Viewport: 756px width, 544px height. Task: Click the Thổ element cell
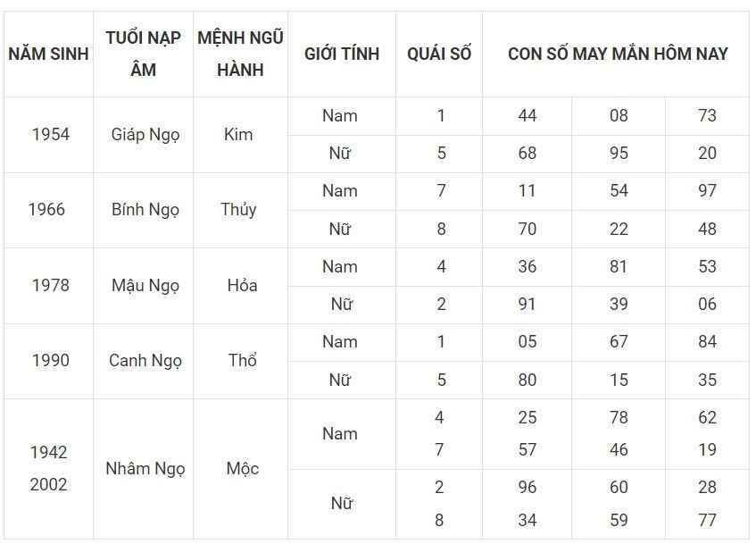coord(241,361)
